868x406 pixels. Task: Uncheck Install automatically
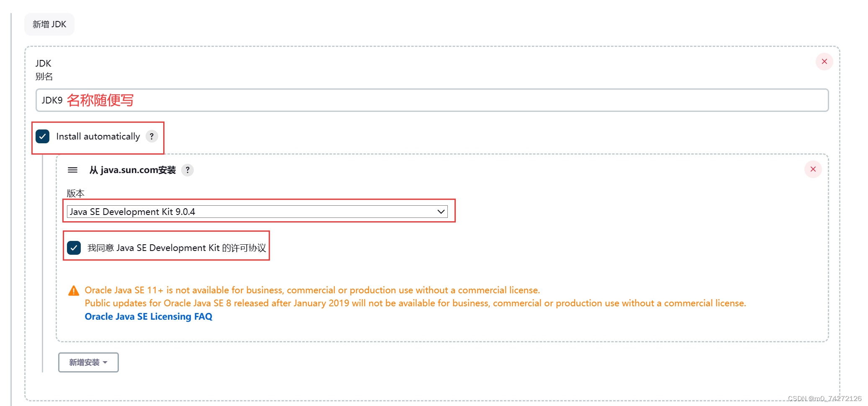[42, 136]
